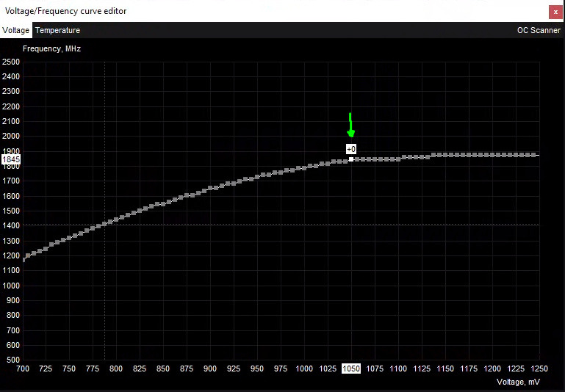
Task: Open the OC Scanner
Action: (539, 30)
